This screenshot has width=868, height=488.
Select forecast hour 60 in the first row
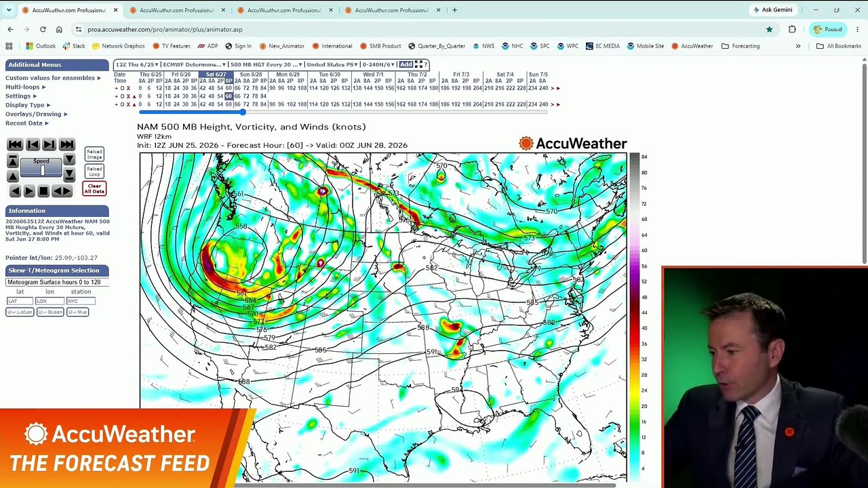click(229, 88)
